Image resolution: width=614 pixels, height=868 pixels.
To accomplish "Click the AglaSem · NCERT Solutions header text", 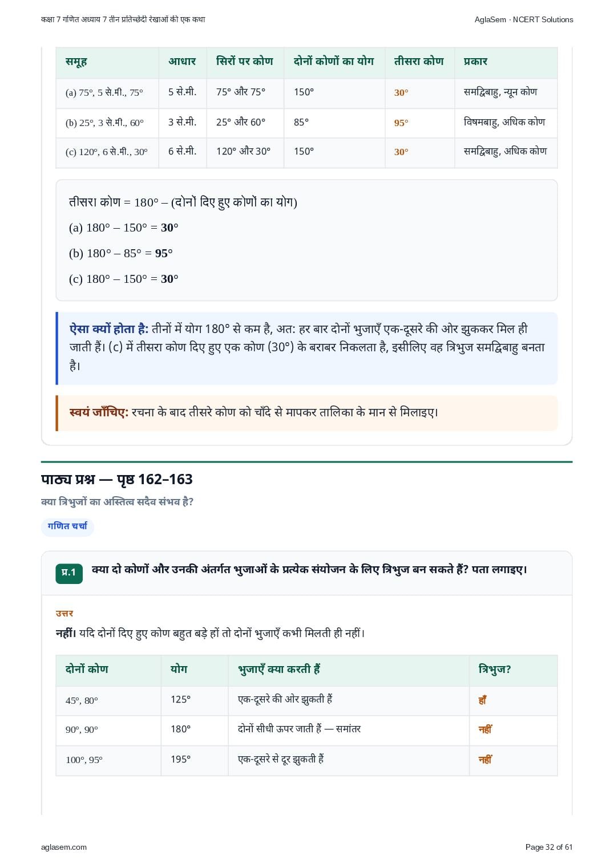I will [524, 19].
